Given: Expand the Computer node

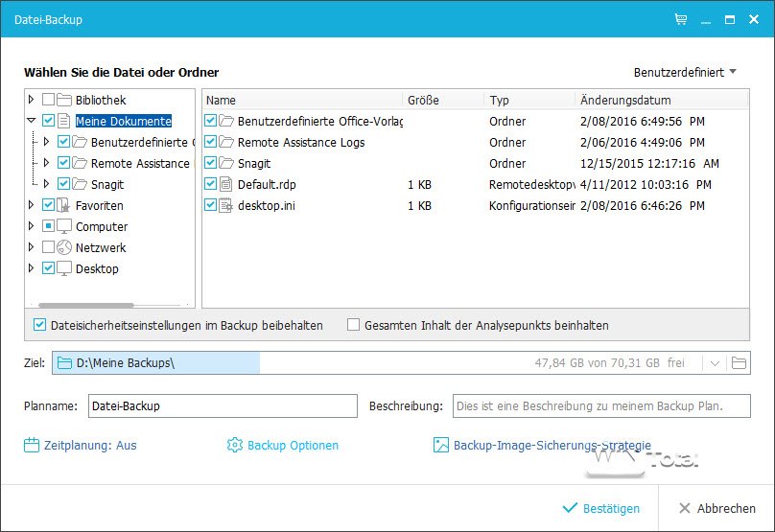Looking at the screenshot, I should 31,226.
